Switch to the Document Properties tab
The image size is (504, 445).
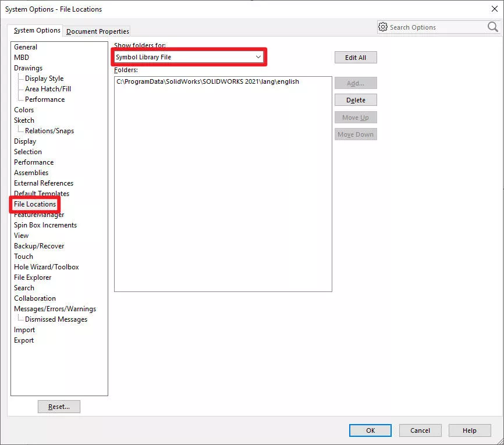tap(97, 31)
